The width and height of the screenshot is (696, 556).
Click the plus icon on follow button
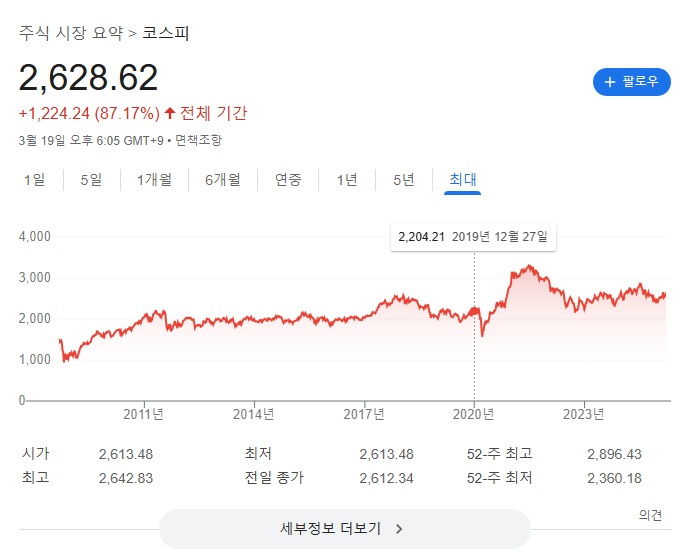pos(609,82)
